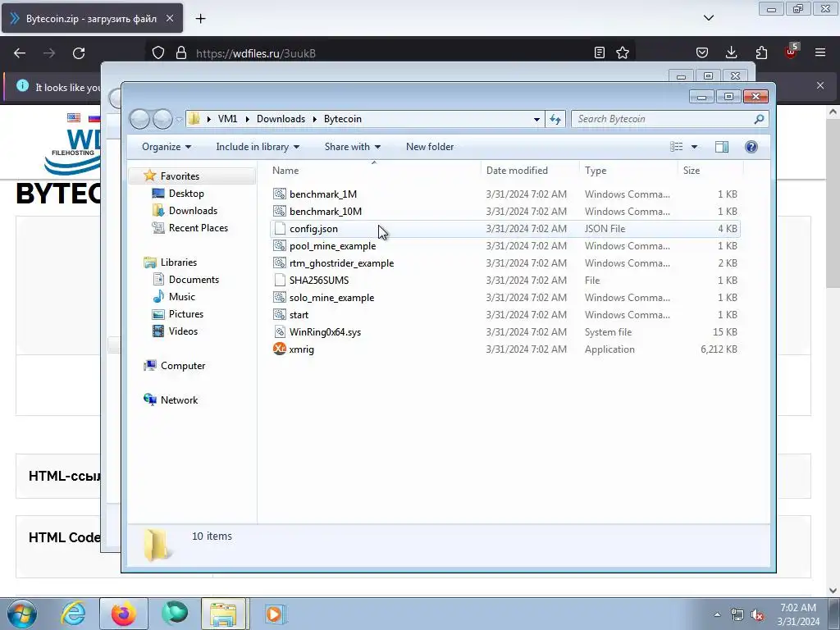Close the Bytecoin.zip browser tab
Viewport: 840px width, 630px height.
click(170, 18)
